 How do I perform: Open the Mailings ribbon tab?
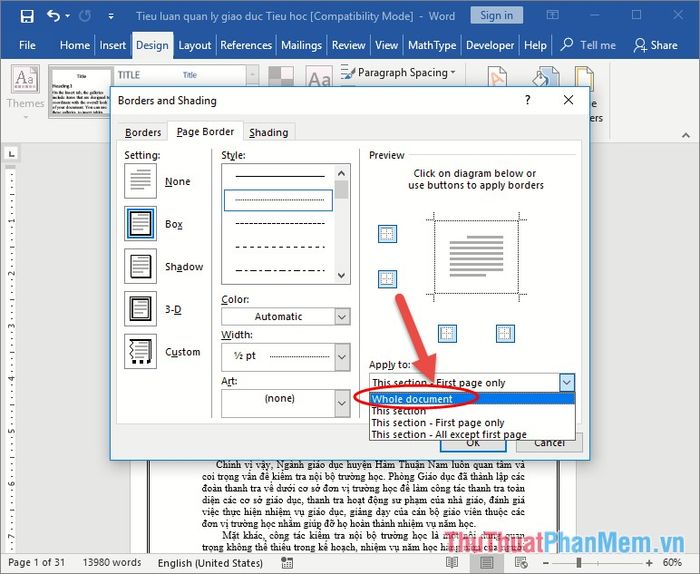tap(301, 46)
